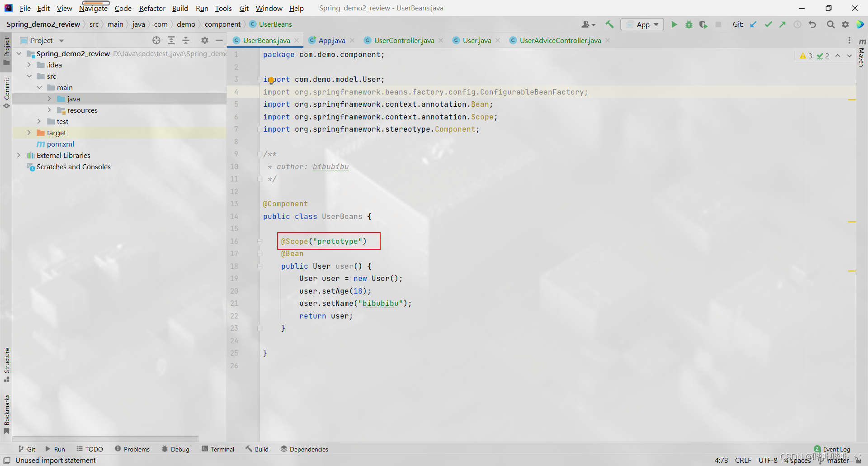Open the Dependencies tool window
The width and height of the screenshot is (868, 466).
(x=304, y=449)
